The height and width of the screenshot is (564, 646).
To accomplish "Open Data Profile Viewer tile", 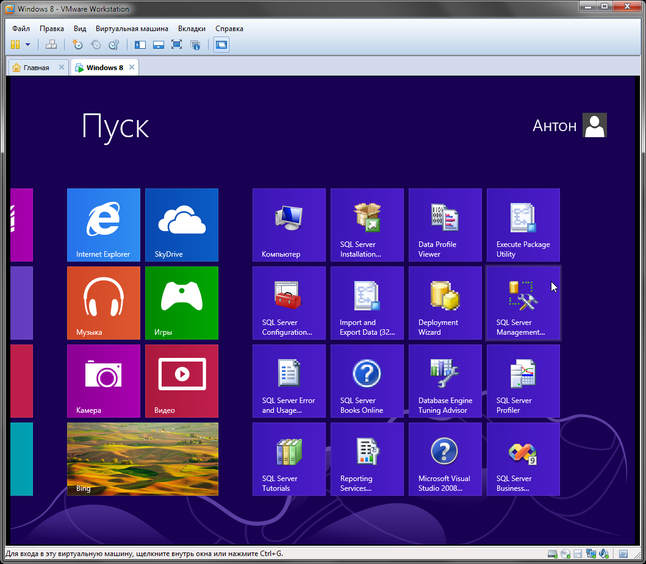I will click(x=445, y=225).
